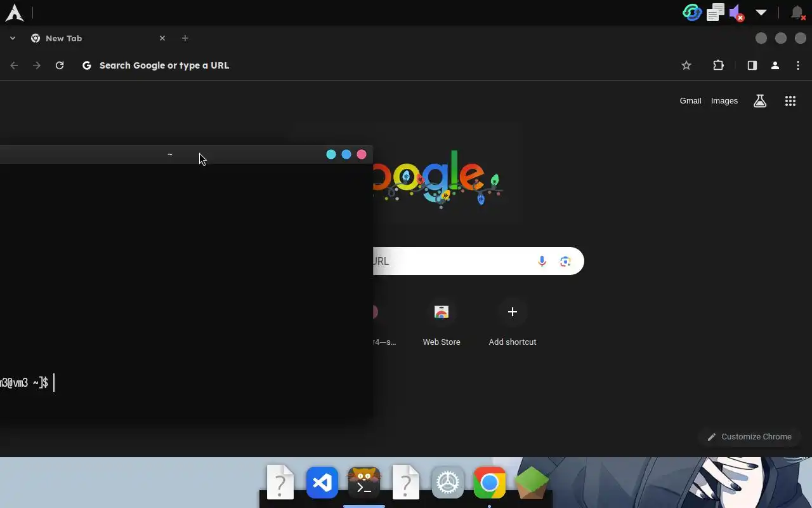This screenshot has width=812, height=508.
Task: Open the Images link
Action: coord(724,101)
